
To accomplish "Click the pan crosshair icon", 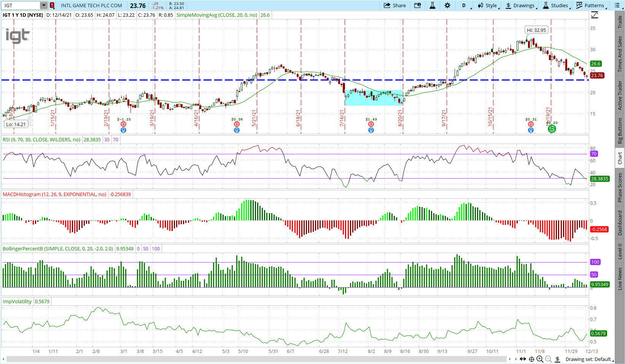I will click(532, 359).
